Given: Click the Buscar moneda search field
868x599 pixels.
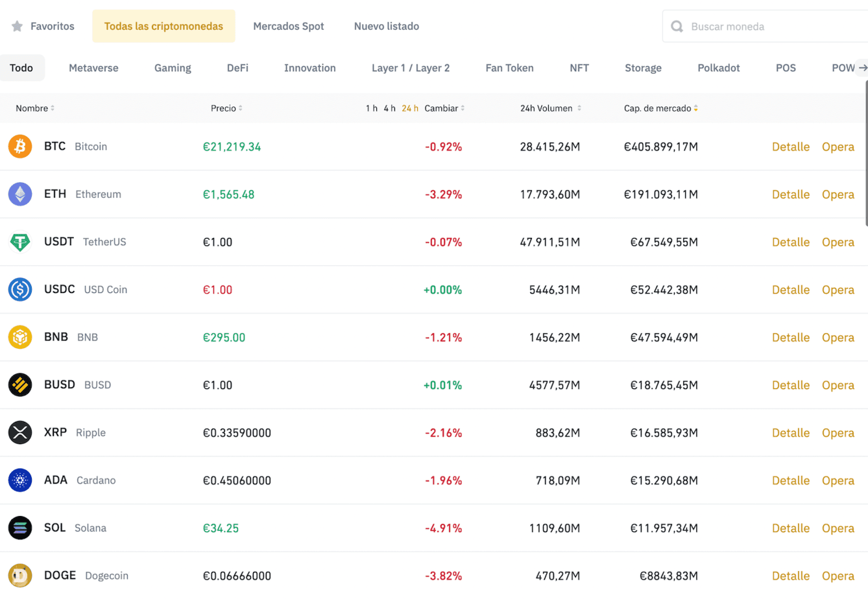Looking at the screenshot, I should tap(765, 27).
